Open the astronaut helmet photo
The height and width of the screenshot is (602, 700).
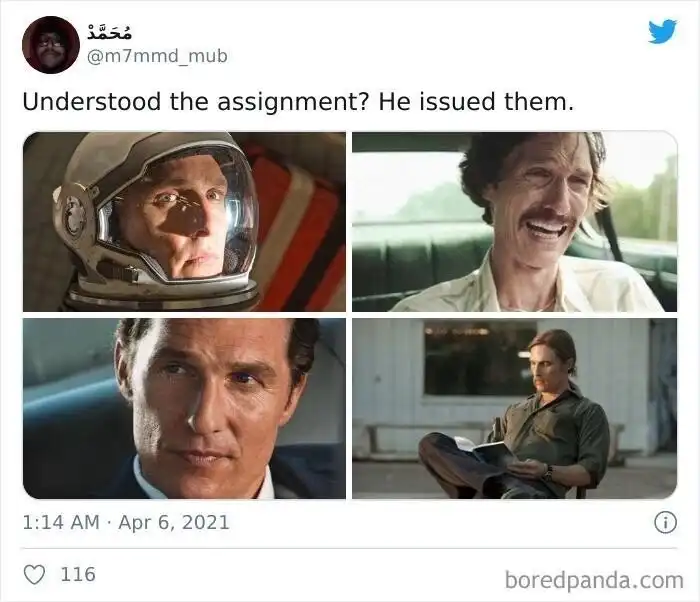[184, 222]
